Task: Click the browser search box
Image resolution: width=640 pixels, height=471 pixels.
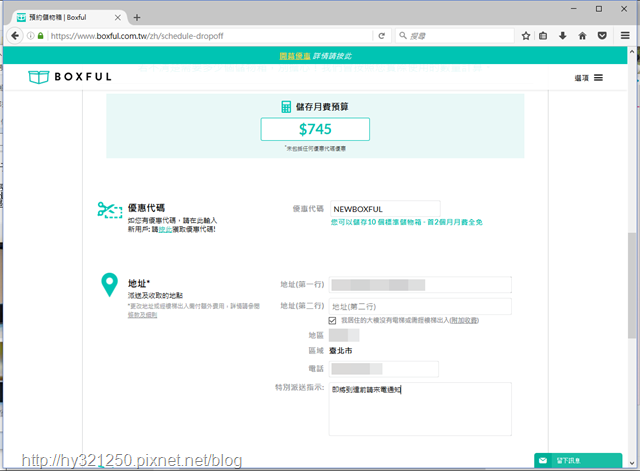Action: coord(455,36)
